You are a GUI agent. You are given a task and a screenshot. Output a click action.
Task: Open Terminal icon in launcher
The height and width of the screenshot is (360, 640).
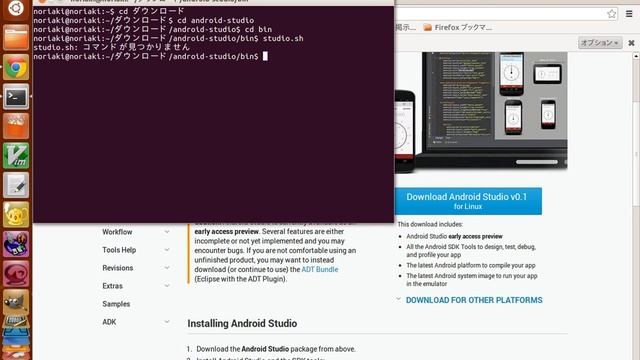pyautogui.click(x=16, y=97)
